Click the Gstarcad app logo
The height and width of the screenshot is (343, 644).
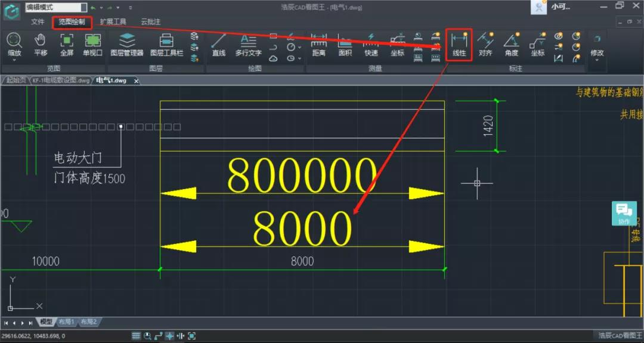pos(12,11)
